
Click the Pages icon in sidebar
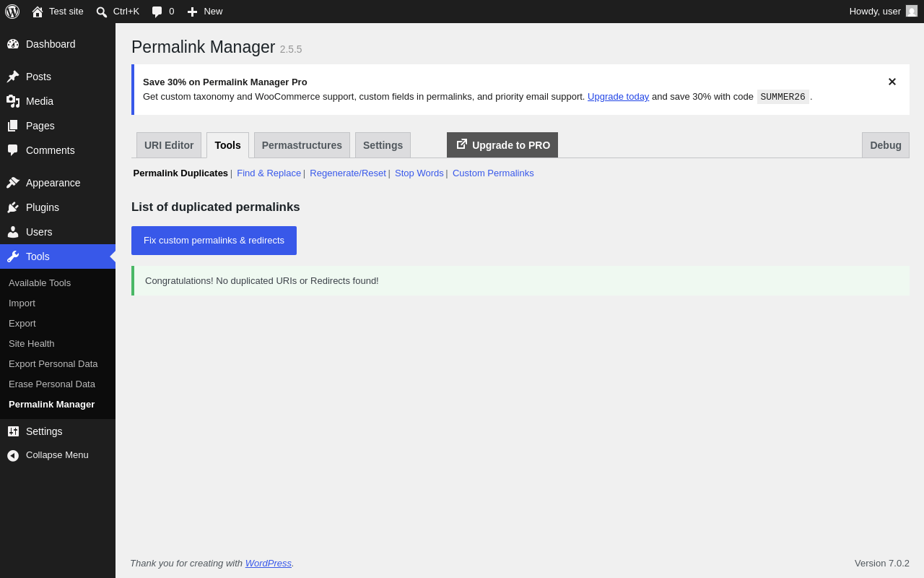click(x=13, y=126)
